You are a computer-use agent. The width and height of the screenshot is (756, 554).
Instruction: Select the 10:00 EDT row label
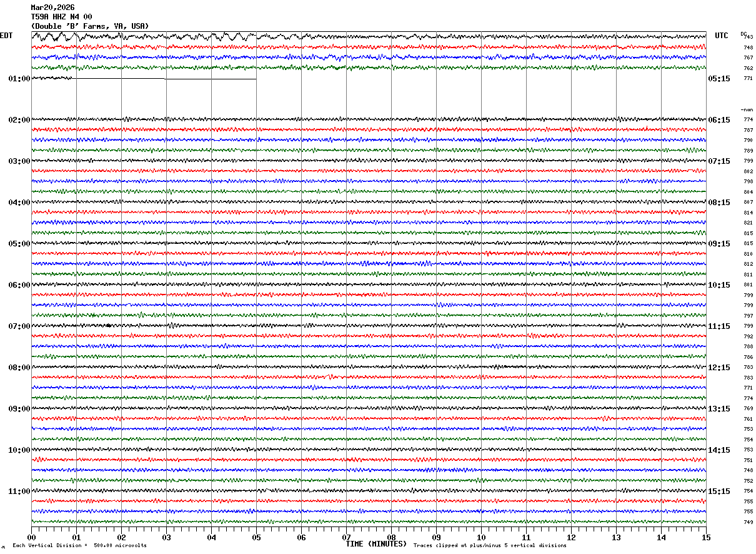(x=19, y=450)
